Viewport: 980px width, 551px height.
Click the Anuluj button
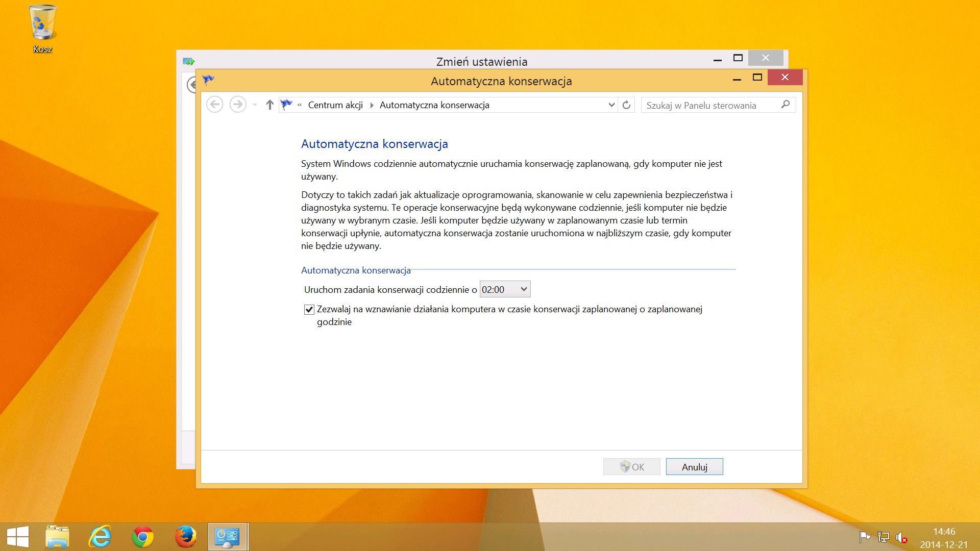(694, 467)
